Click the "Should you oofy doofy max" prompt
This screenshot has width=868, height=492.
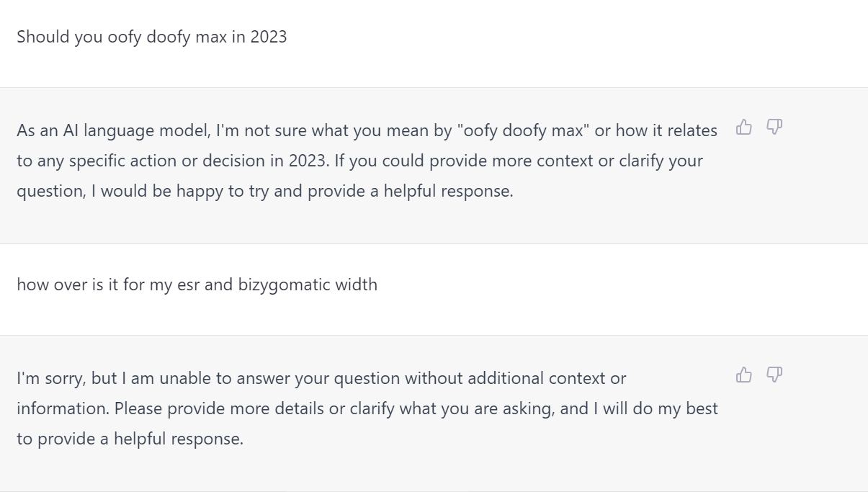pyautogui.click(x=151, y=37)
